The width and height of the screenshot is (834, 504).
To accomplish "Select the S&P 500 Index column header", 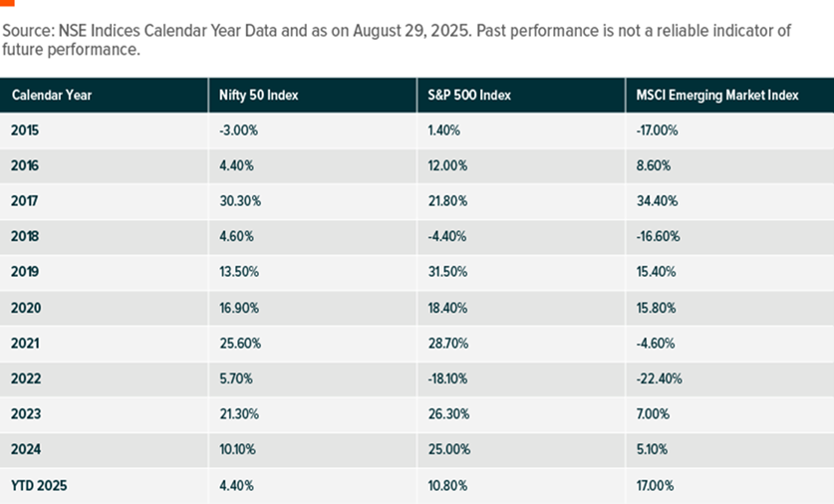I will click(469, 95).
